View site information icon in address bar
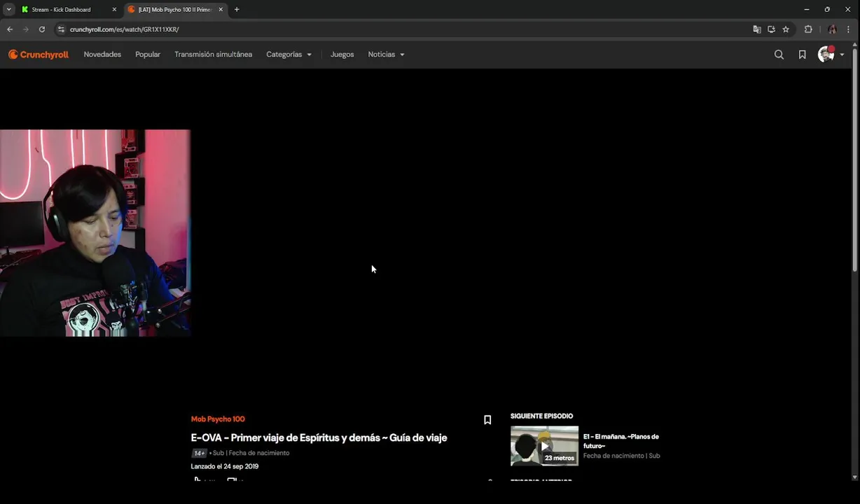This screenshot has height=504, width=860. click(61, 29)
